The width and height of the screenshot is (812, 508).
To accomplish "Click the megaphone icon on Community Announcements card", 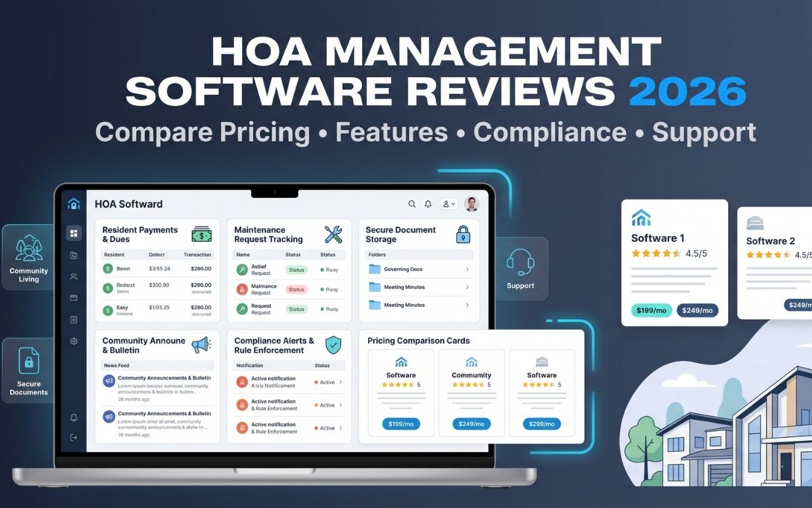I will [201, 345].
